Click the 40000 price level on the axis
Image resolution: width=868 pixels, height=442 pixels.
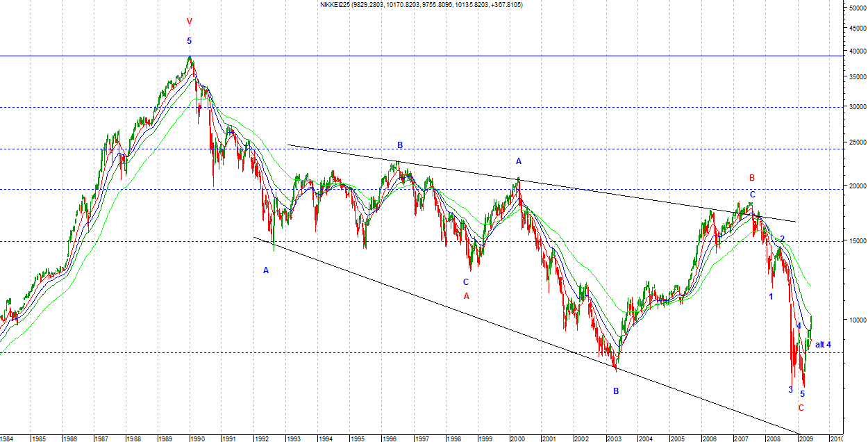click(x=855, y=51)
